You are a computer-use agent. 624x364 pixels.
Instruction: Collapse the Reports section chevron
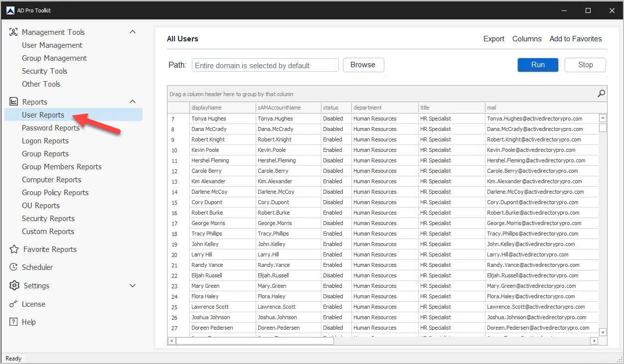[x=133, y=102]
